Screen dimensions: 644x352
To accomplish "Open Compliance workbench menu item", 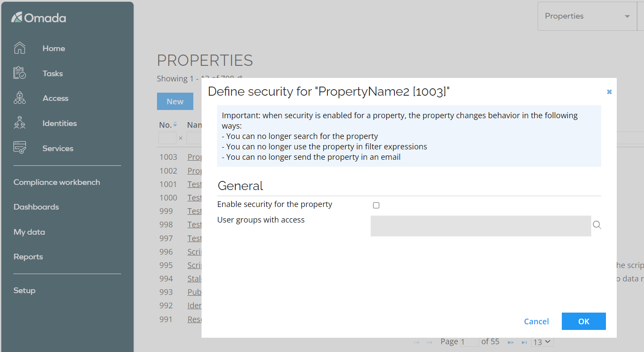I will point(57,182).
